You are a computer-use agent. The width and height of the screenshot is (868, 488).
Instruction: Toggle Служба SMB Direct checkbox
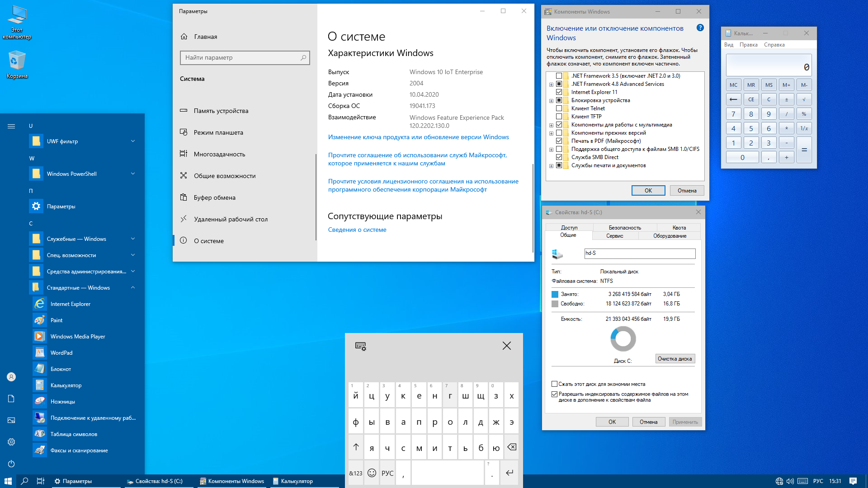559,157
